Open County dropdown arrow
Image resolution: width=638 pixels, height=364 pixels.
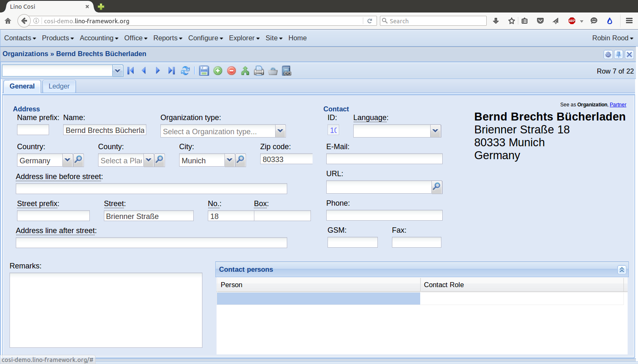(148, 160)
